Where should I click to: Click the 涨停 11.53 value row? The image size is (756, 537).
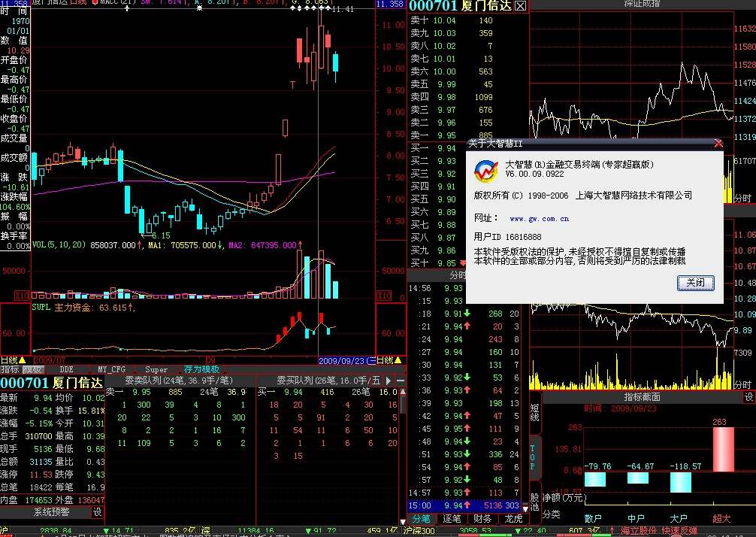[25, 475]
